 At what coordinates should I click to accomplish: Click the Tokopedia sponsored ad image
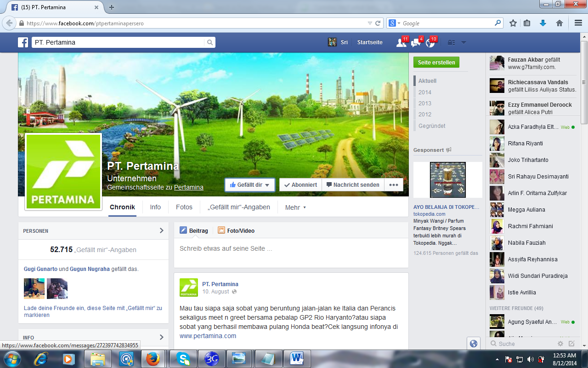pos(448,180)
